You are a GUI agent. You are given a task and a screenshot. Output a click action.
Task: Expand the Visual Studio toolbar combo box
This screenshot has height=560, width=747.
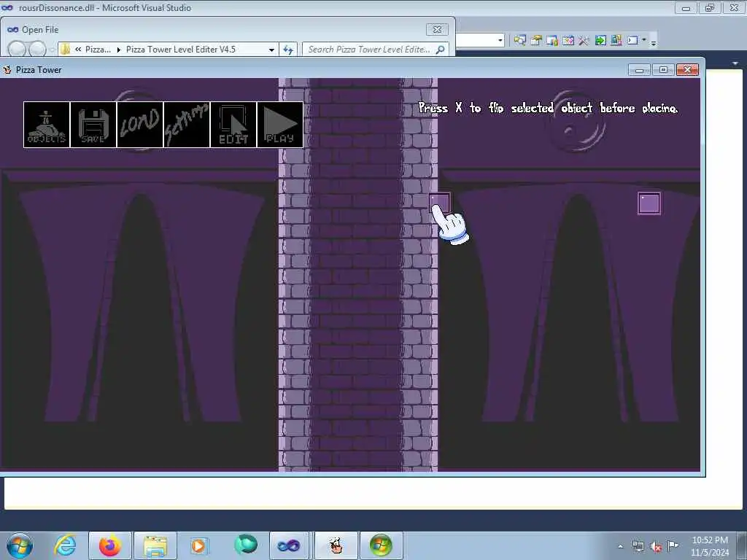[500, 40]
